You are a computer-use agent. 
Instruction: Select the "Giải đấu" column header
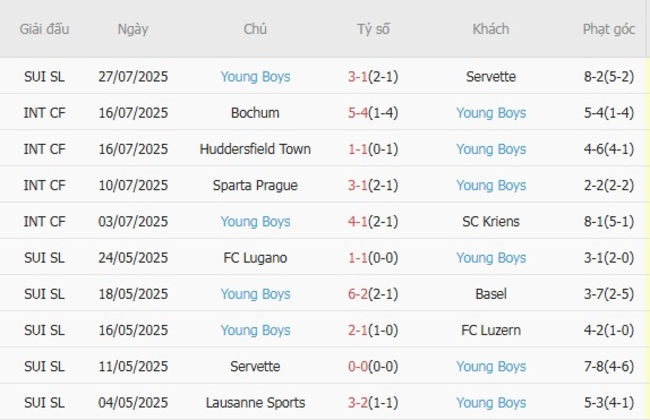(x=45, y=30)
